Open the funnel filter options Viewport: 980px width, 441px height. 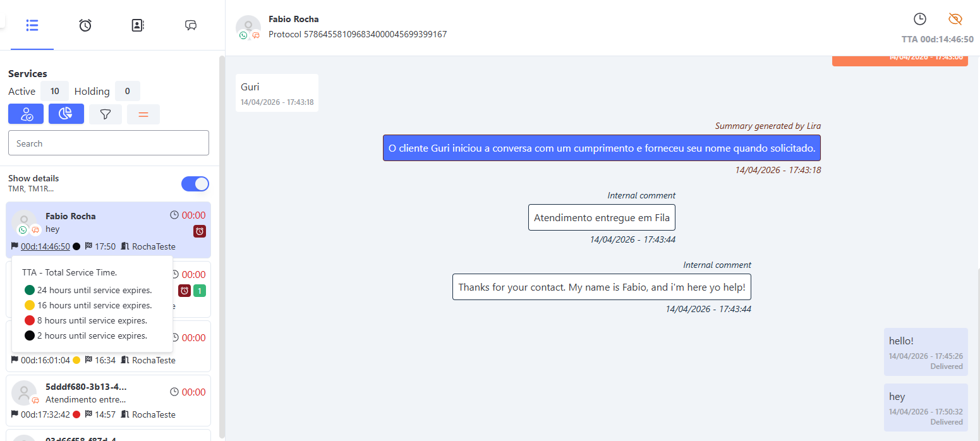coord(106,114)
